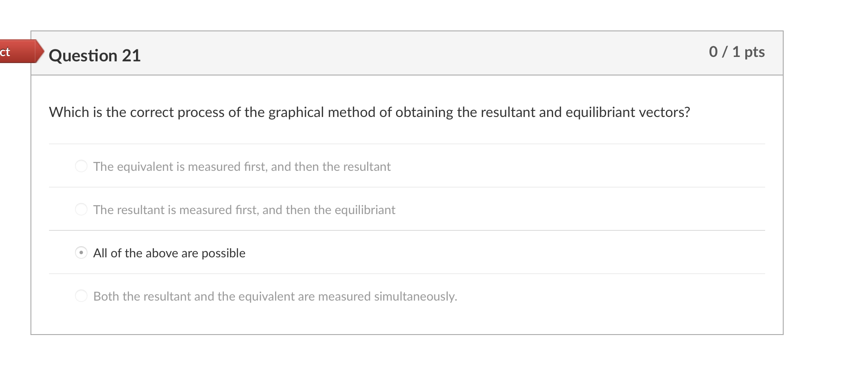Click the question text about graphical method
Image resolution: width=868 pixels, height=369 pixels.
(369, 112)
